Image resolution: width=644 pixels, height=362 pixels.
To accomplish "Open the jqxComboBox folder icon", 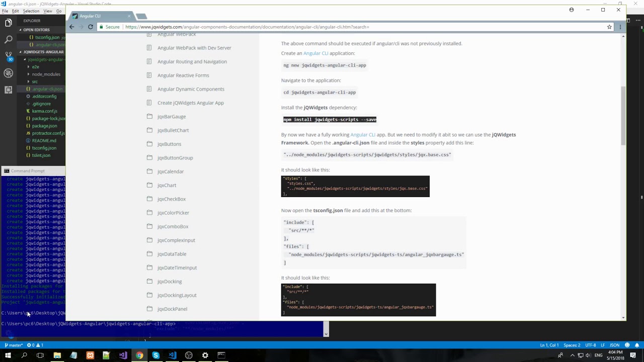I will pyautogui.click(x=149, y=226).
